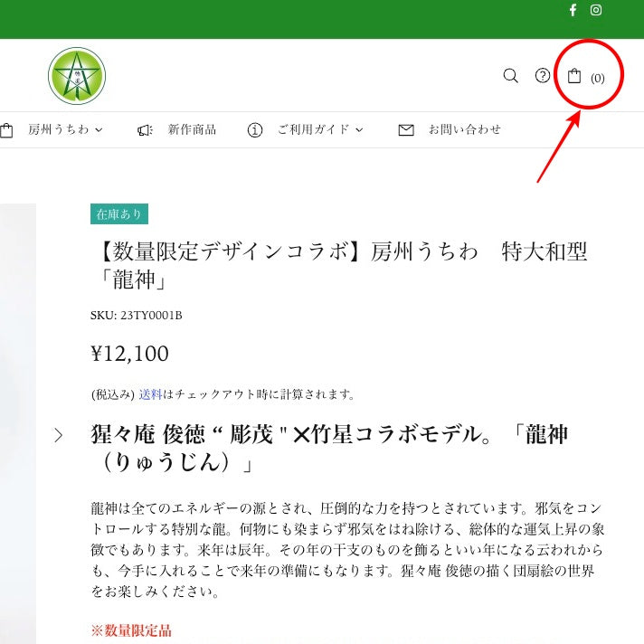
Task: Click the info icon beside ご利用ガイド
Action: [255, 130]
